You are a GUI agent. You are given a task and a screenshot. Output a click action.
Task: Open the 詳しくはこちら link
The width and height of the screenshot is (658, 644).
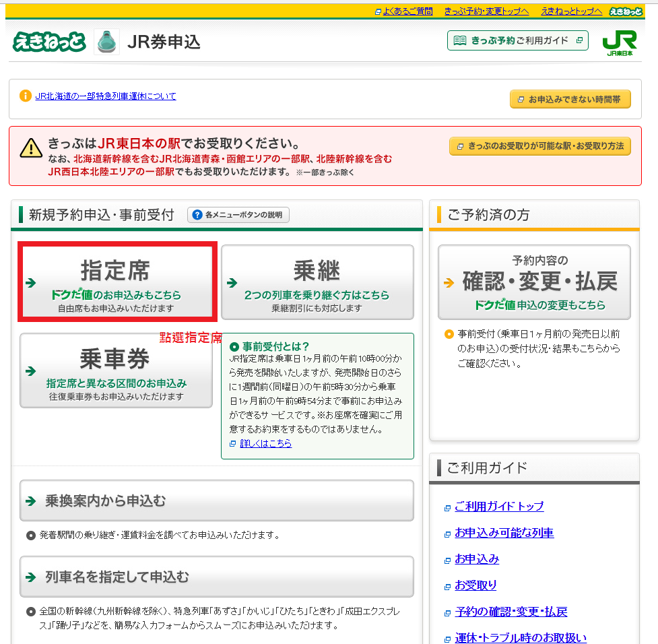coord(265,443)
